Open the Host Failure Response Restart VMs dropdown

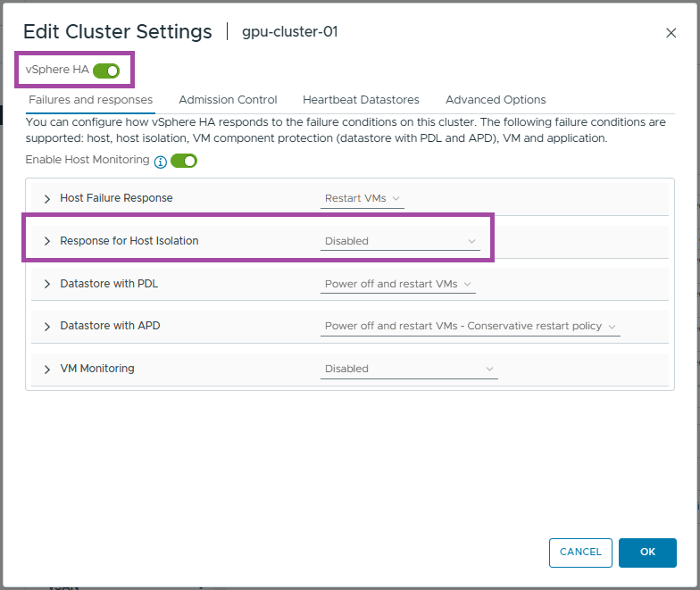pos(362,198)
